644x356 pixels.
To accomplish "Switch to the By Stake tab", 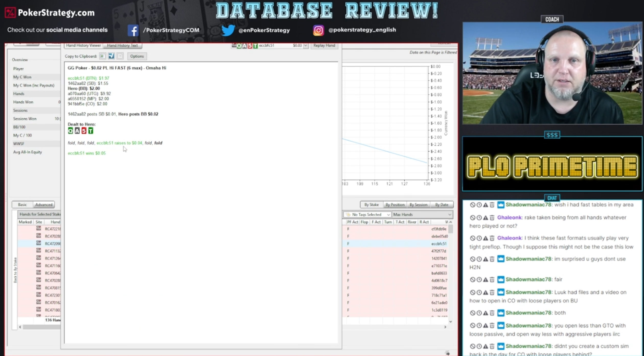I will click(371, 205).
